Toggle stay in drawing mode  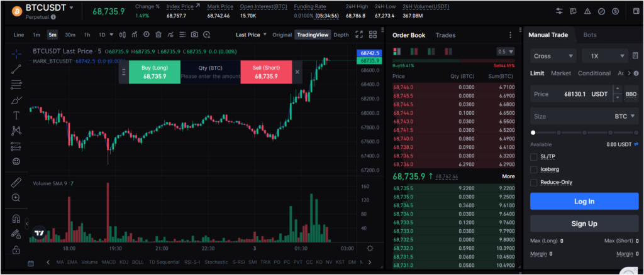point(16,234)
